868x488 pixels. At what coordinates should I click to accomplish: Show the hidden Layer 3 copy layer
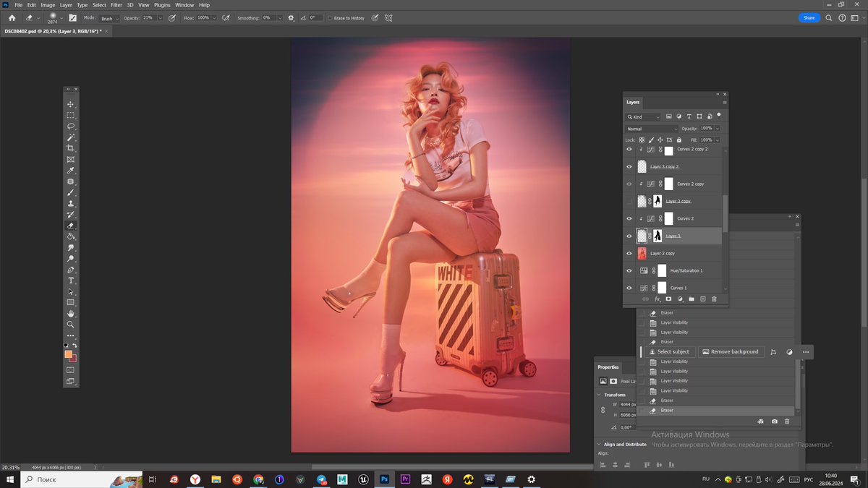tap(629, 201)
